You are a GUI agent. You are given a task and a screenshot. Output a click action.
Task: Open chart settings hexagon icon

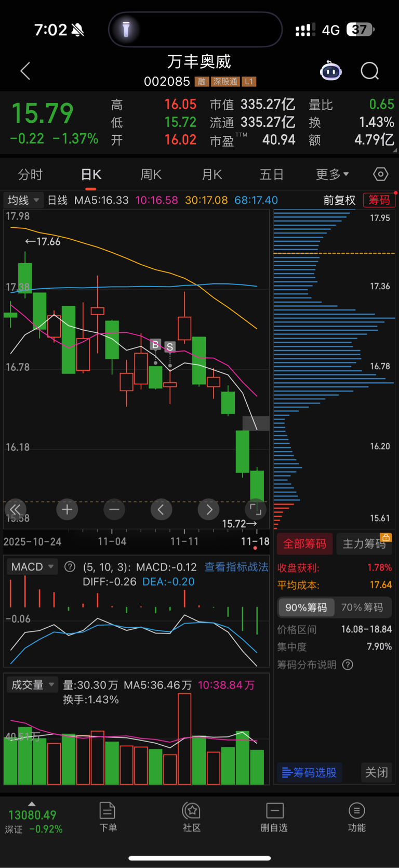point(381,174)
